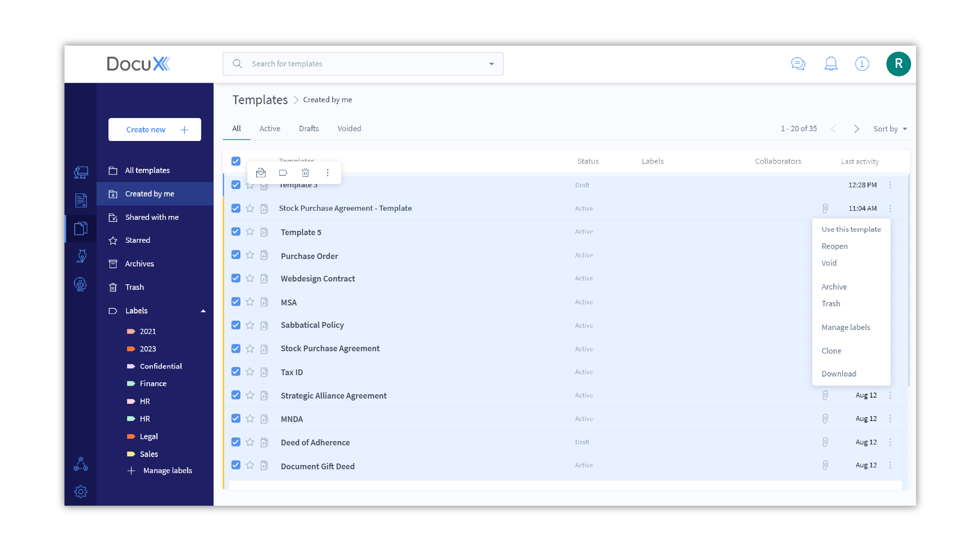Screen dimensions: 980x551
Task: Collapse the Labels section in sidebar
Action: (x=203, y=311)
